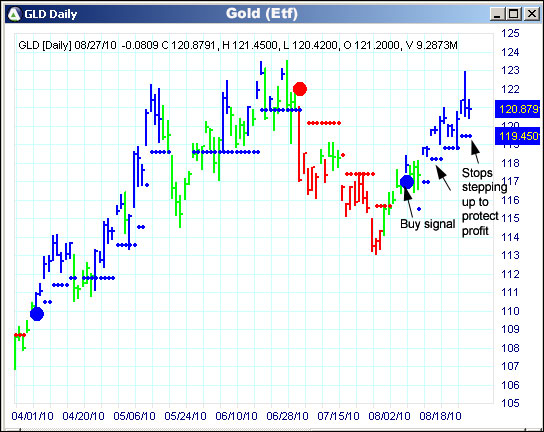The image size is (544, 432).
Task: Click the 07/15/10 date axis label
Action: click(338, 416)
